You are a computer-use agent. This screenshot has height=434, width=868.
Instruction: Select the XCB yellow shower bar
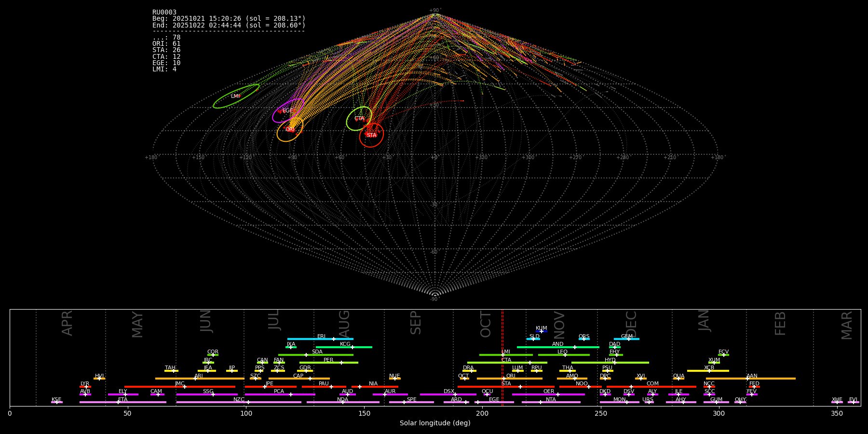(708, 371)
